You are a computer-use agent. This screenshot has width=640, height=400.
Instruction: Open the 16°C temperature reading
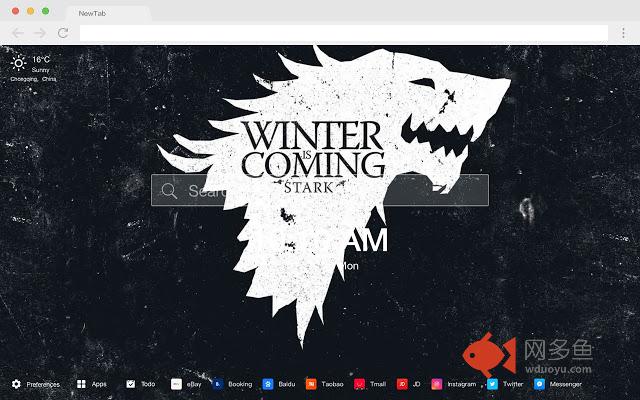click(41, 59)
